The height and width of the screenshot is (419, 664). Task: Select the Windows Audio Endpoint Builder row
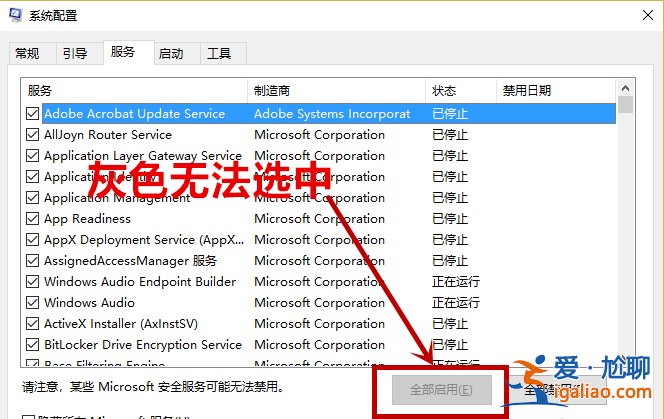pyautogui.click(x=320, y=282)
